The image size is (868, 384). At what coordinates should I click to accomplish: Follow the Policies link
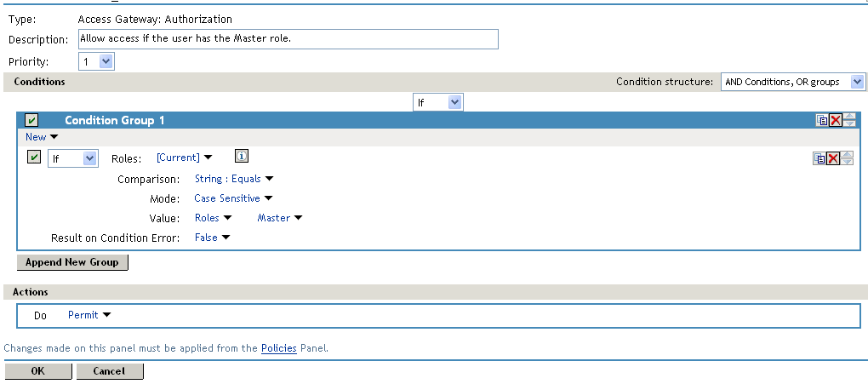278,348
